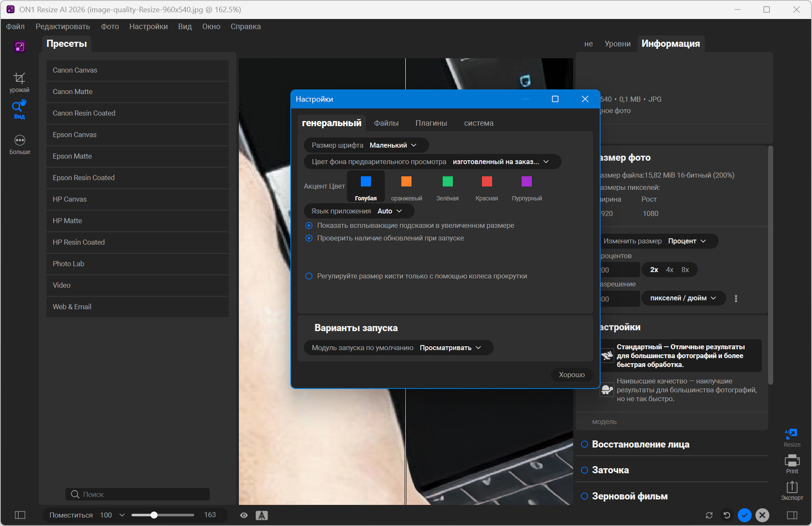Image resolution: width=812 pixels, height=526 pixels.
Task: Switch to the Уровни tab
Action: click(x=617, y=44)
